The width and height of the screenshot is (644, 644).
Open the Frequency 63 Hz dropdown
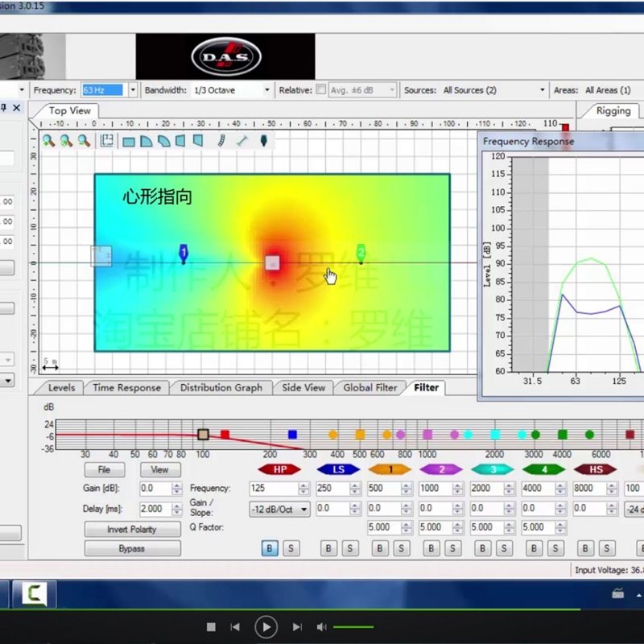tap(133, 90)
